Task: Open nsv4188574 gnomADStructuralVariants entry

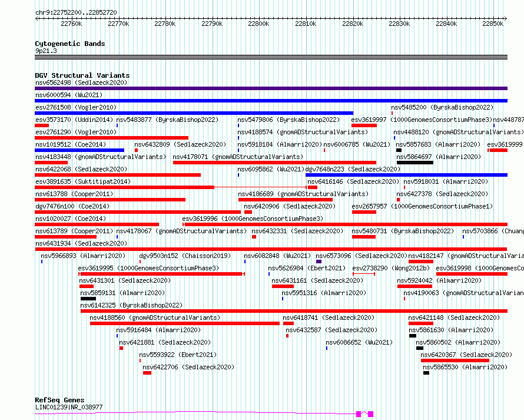Action: coord(303,132)
